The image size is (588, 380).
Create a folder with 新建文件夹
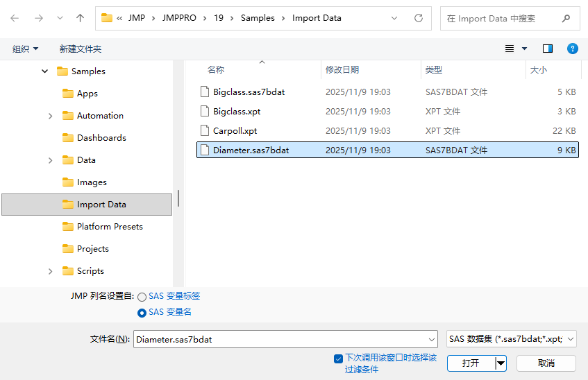[81, 49]
